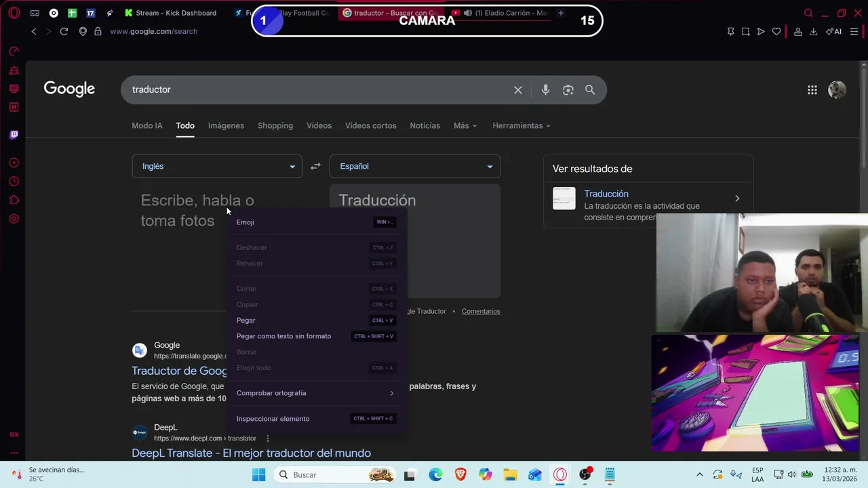
Task: Click the browser address bar URL
Action: pyautogui.click(x=153, y=31)
